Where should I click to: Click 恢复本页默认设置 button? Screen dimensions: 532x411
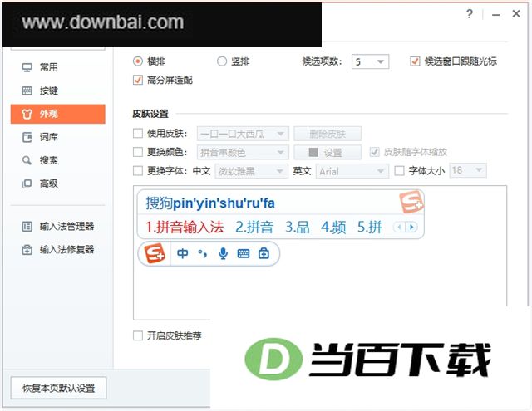tap(58, 388)
